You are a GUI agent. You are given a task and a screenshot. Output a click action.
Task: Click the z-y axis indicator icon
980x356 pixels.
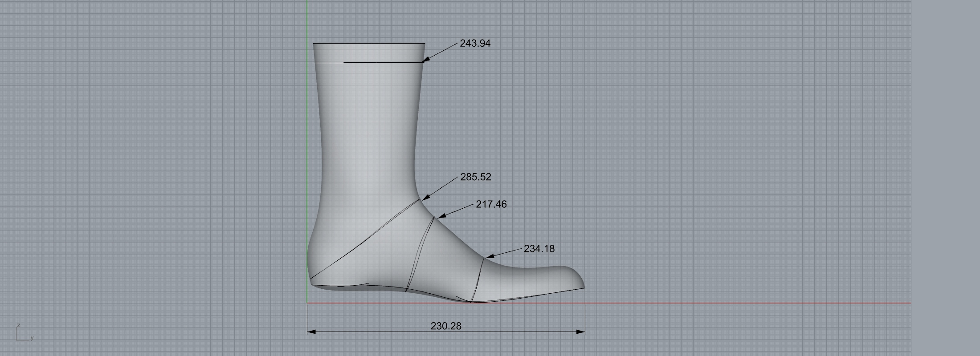coord(24,332)
